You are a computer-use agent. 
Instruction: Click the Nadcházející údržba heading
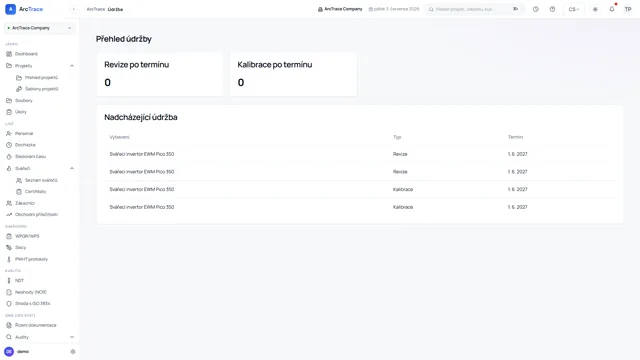coord(141,117)
